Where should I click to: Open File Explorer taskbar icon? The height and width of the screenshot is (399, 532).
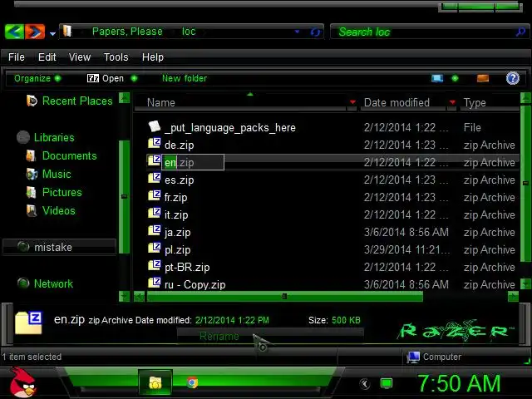coord(155,382)
